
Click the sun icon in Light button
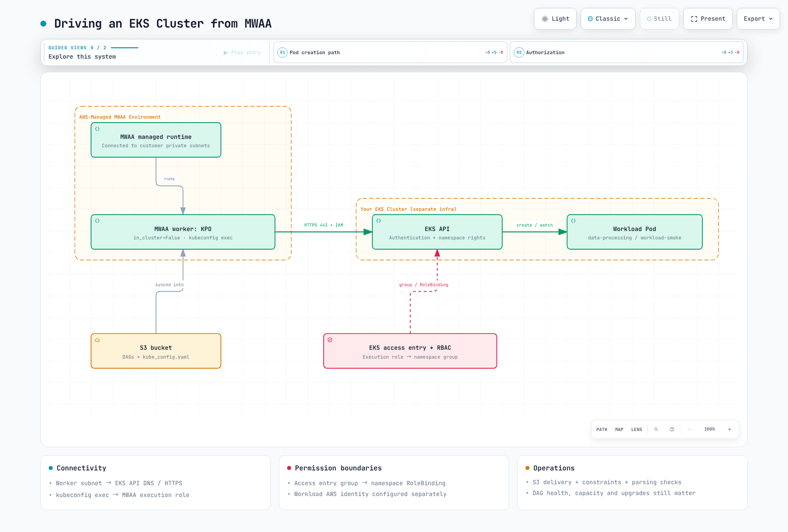pyautogui.click(x=545, y=19)
